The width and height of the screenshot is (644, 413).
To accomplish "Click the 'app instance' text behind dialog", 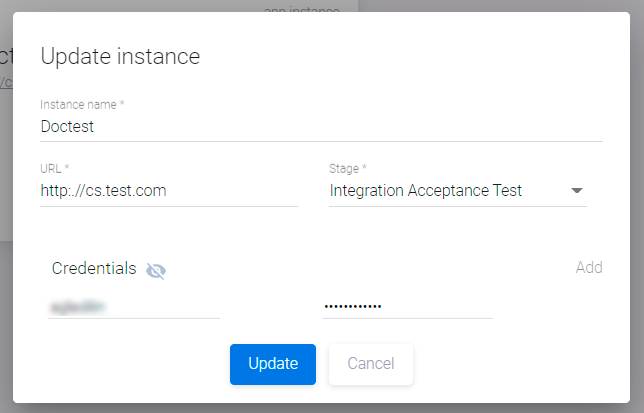I will click(x=301, y=7).
